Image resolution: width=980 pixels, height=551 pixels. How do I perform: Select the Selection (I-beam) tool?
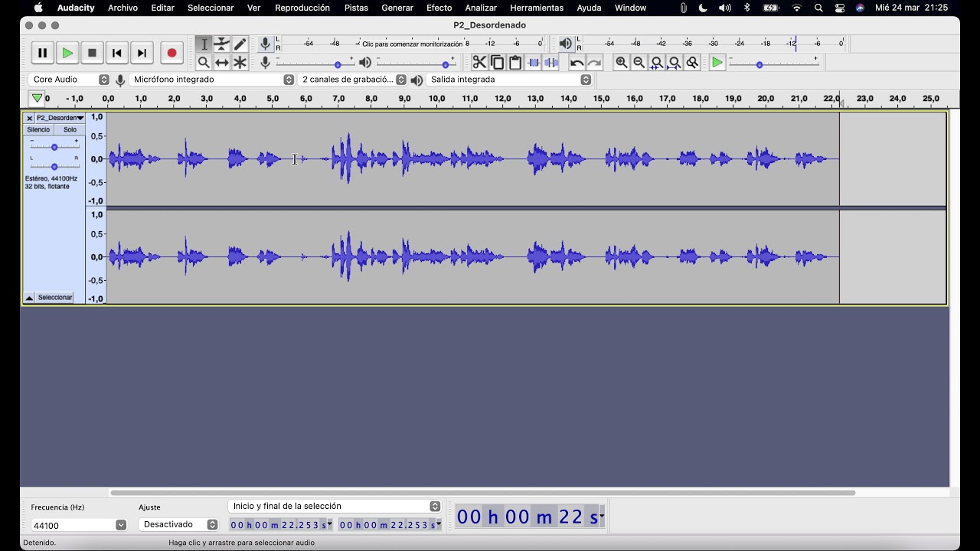pyautogui.click(x=204, y=44)
